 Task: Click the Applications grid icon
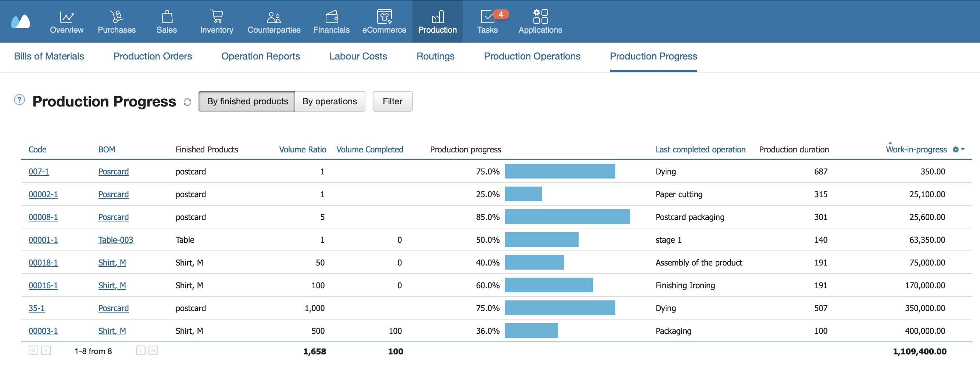tap(540, 17)
